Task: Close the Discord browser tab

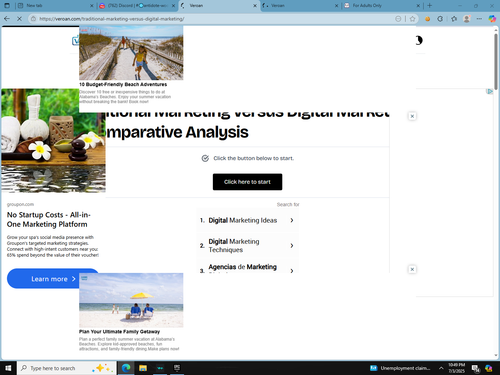Action: click(x=173, y=6)
